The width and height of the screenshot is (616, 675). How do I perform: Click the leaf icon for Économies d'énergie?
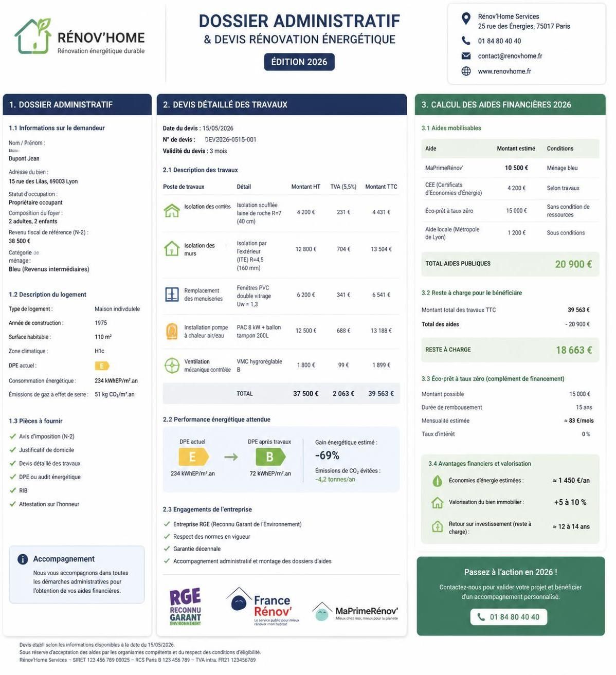[437, 481]
